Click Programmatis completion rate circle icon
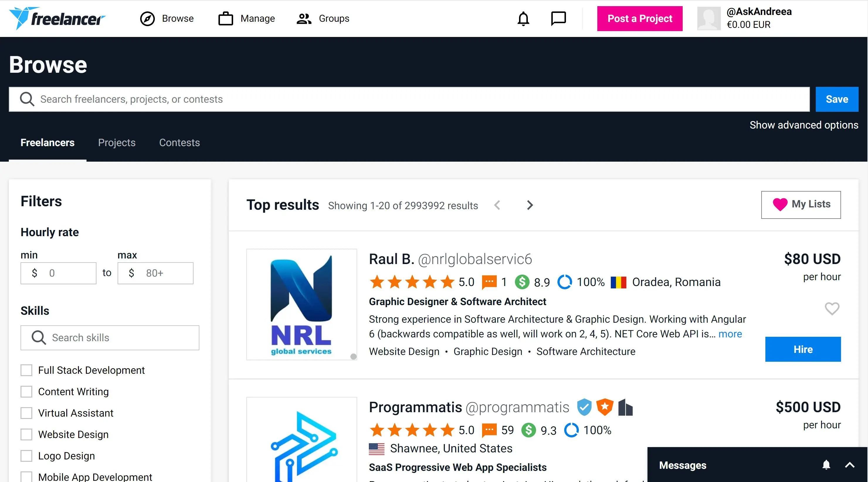Screen dimensions: 868x482 571,430
